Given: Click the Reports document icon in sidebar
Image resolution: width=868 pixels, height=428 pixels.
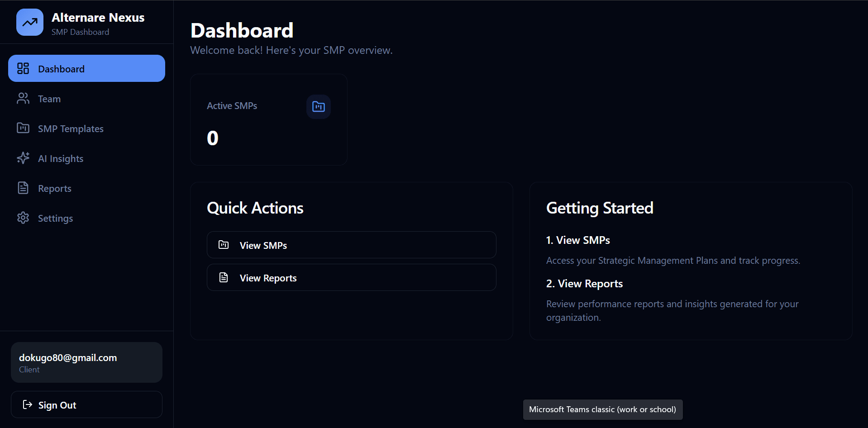Looking at the screenshot, I should pyautogui.click(x=23, y=188).
